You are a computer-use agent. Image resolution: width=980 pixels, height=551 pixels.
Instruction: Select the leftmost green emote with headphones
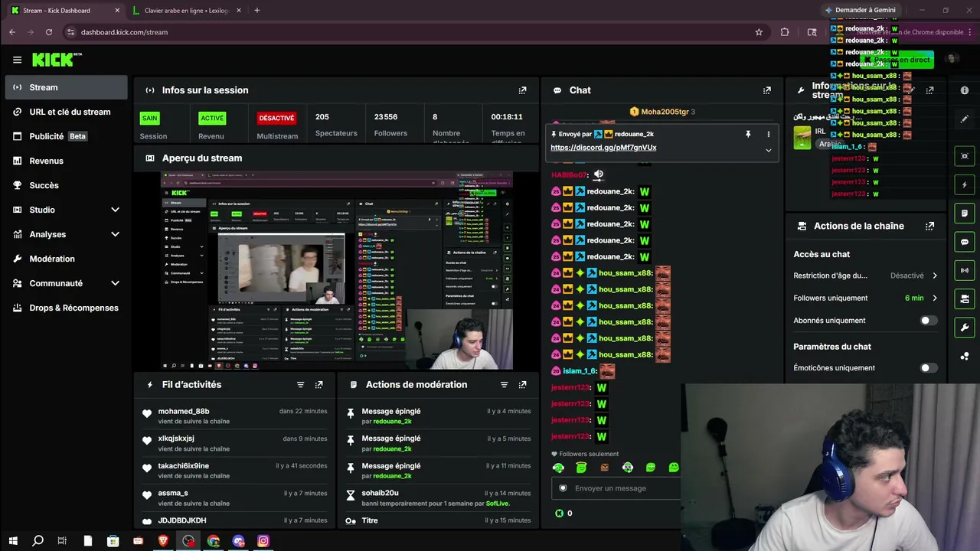coord(558,468)
